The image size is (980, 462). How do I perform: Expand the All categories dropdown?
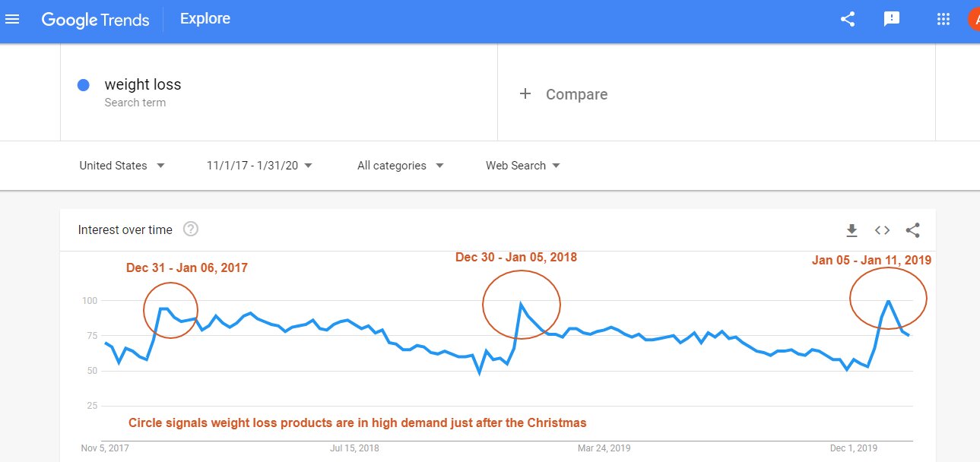pos(401,166)
